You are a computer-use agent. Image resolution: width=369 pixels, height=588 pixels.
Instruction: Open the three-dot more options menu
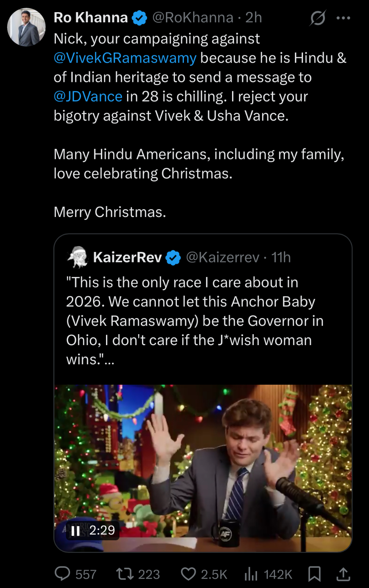pyautogui.click(x=343, y=18)
